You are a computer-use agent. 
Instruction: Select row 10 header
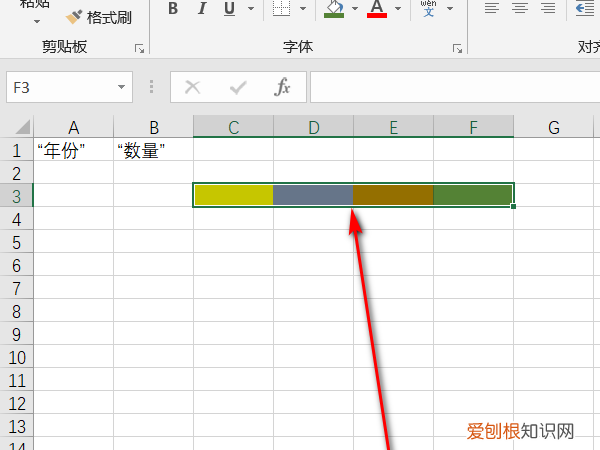tap(16, 357)
